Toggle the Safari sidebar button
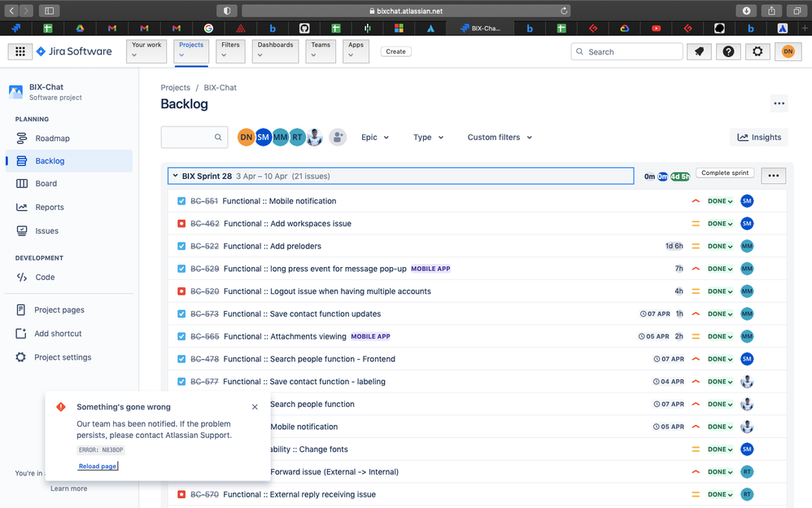Image resolution: width=812 pixels, height=508 pixels. pos(49,11)
